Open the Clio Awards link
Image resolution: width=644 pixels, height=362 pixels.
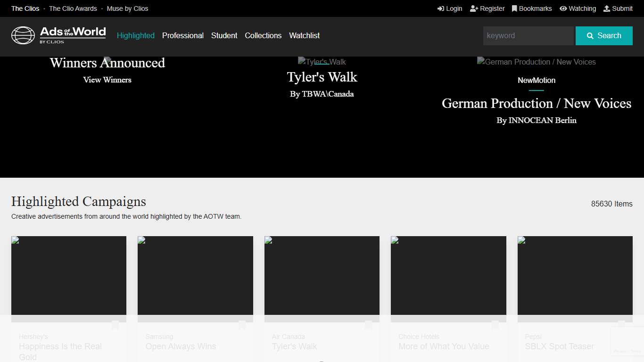click(x=73, y=8)
